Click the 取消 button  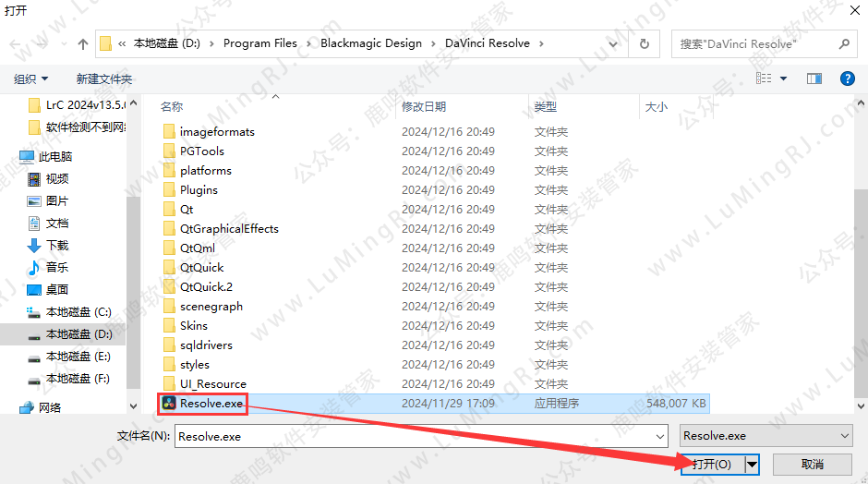[812, 464]
